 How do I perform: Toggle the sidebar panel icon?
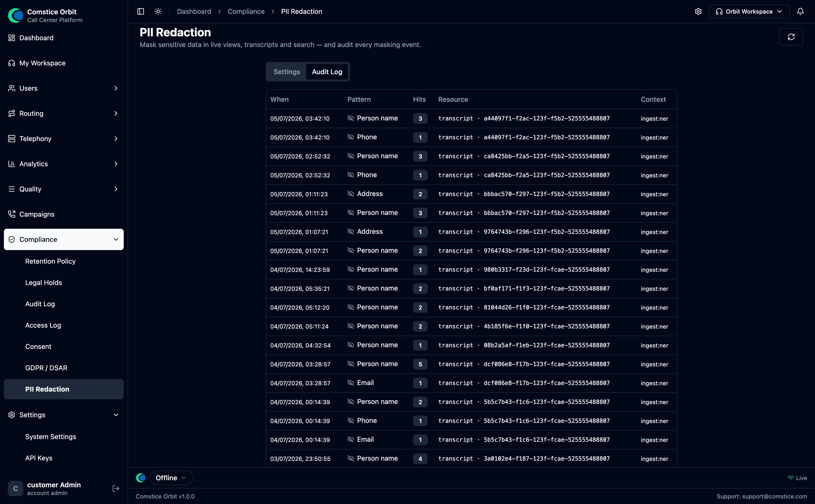pyautogui.click(x=140, y=11)
